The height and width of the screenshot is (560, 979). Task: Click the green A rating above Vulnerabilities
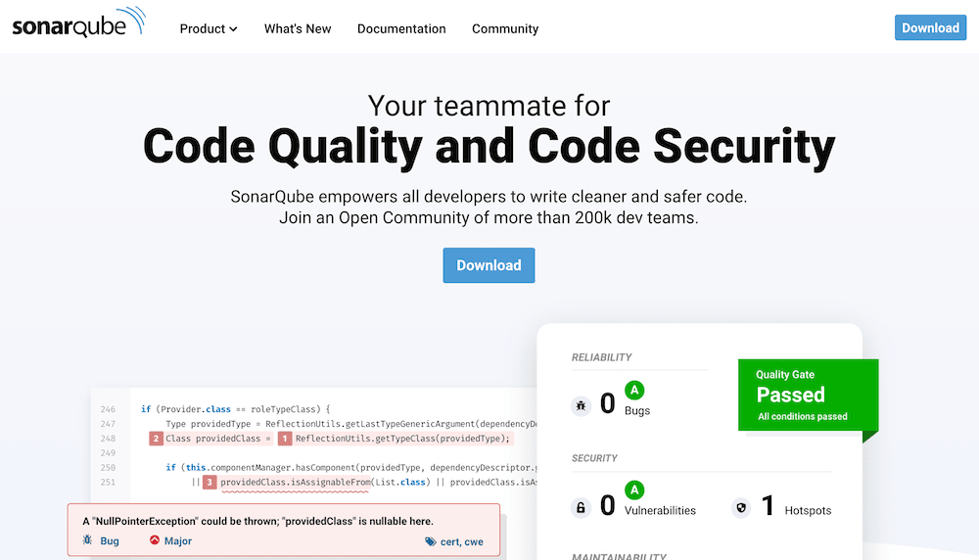pyautogui.click(x=634, y=490)
